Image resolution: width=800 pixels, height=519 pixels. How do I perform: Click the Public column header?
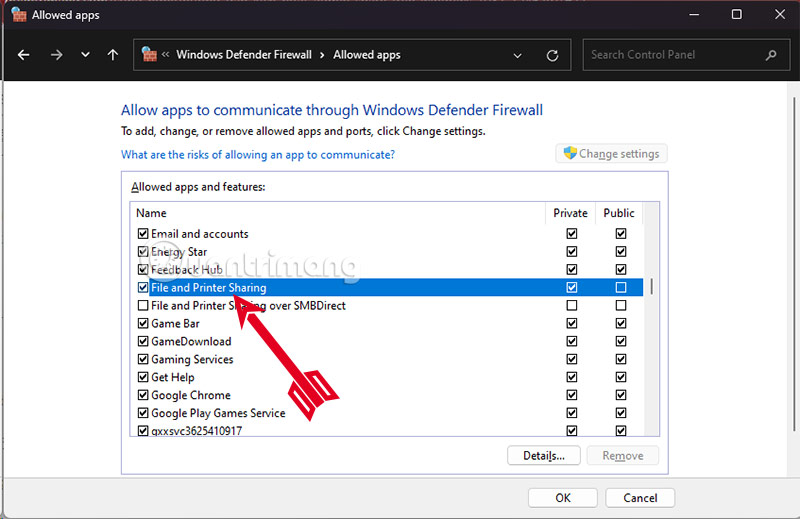[x=619, y=213]
